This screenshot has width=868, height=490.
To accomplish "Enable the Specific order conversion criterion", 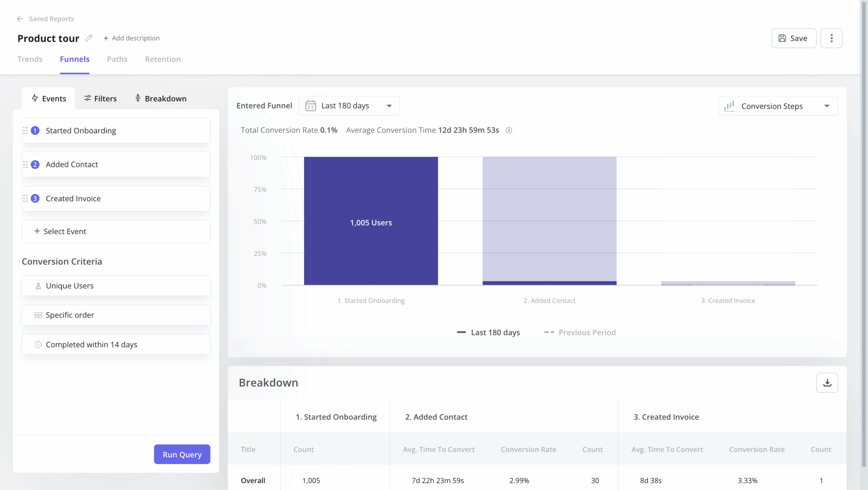I will click(x=116, y=315).
